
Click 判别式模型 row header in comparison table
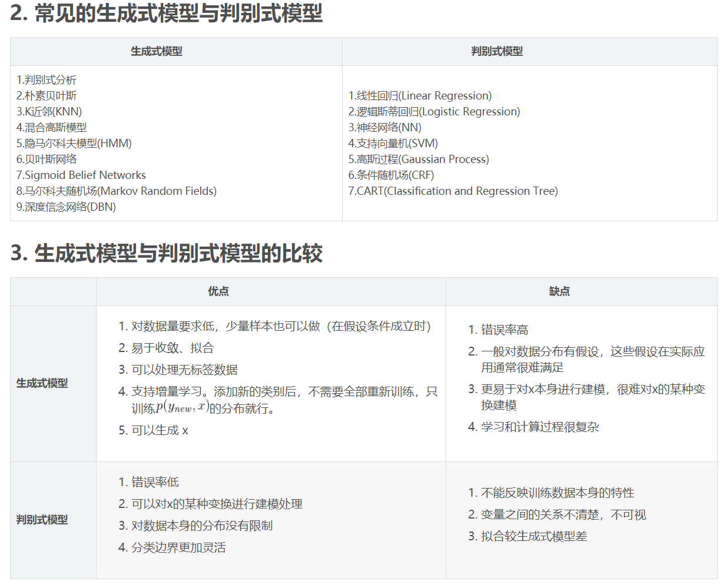42,520
